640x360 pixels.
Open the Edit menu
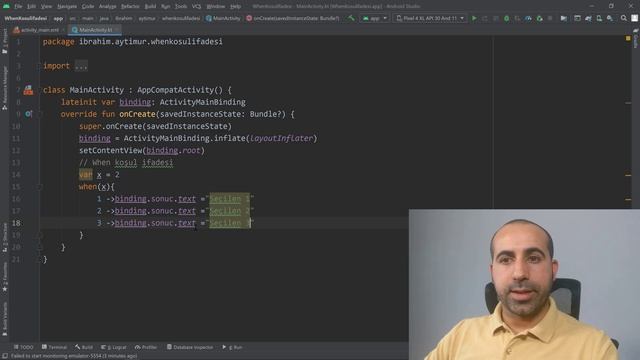click(x=31, y=7)
